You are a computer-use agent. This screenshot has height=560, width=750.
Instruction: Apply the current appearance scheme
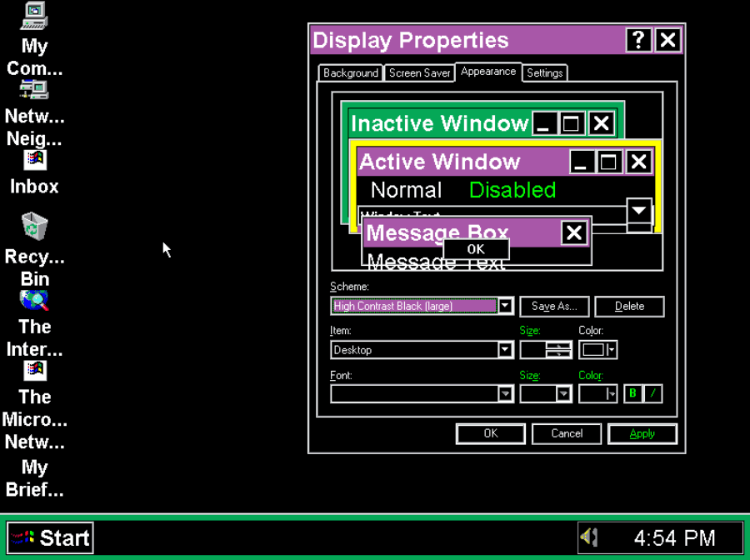(x=642, y=433)
